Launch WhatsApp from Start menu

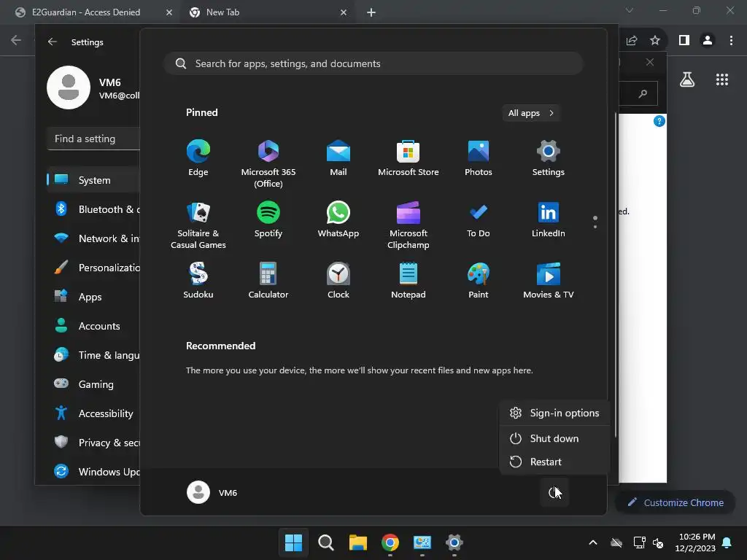338,219
